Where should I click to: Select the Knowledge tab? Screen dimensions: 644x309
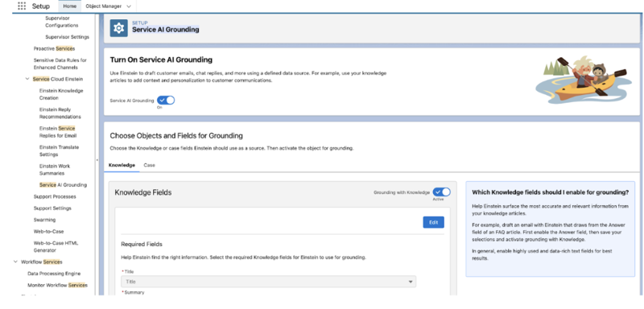pyautogui.click(x=122, y=165)
